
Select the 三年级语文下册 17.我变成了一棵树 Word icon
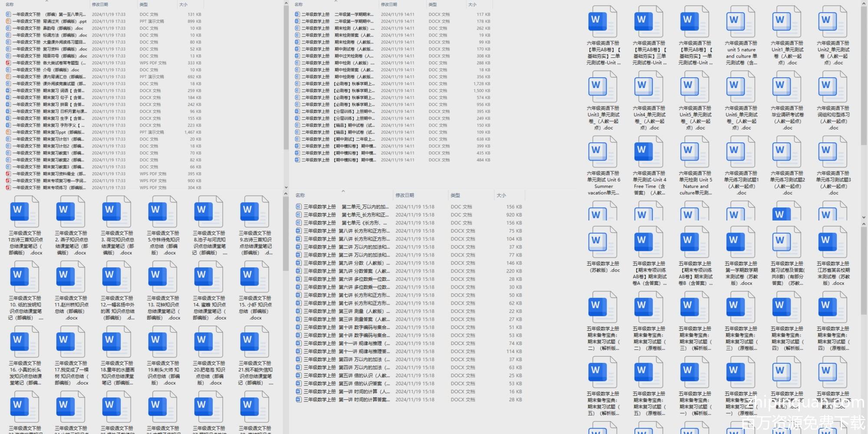pyautogui.click(x=70, y=342)
